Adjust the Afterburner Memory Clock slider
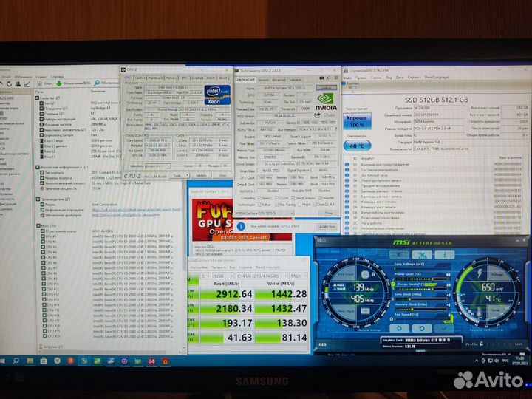This screenshot has height=399, width=532. (420, 309)
